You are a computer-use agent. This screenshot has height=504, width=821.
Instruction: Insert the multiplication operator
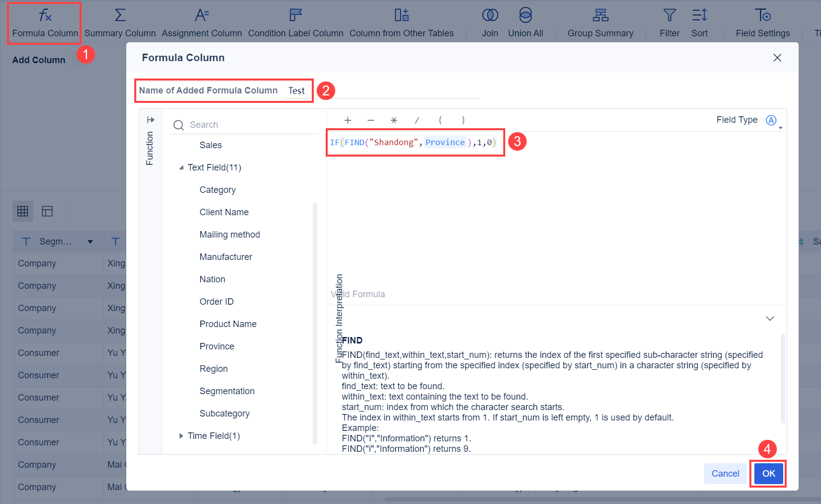394,120
